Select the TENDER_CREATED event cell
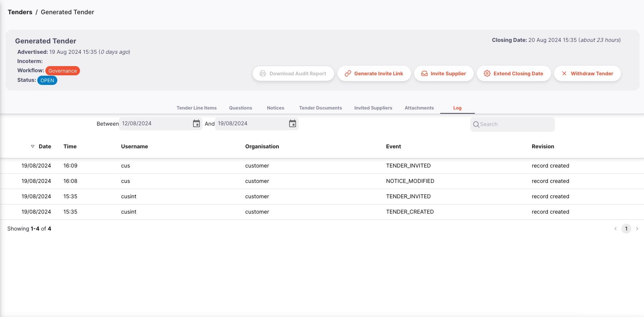The height and width of the screenshot is (317, 644). 410,212
